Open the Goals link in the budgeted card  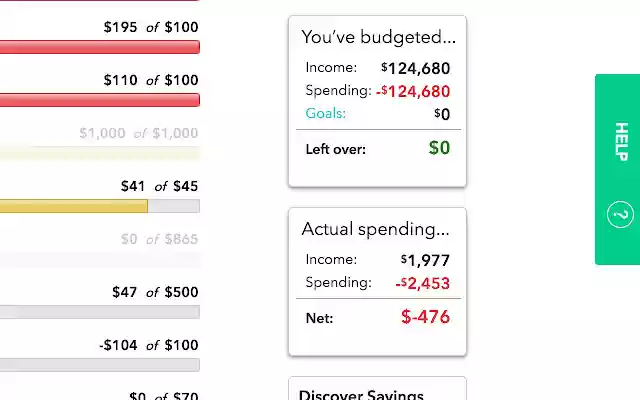(326, 113)
